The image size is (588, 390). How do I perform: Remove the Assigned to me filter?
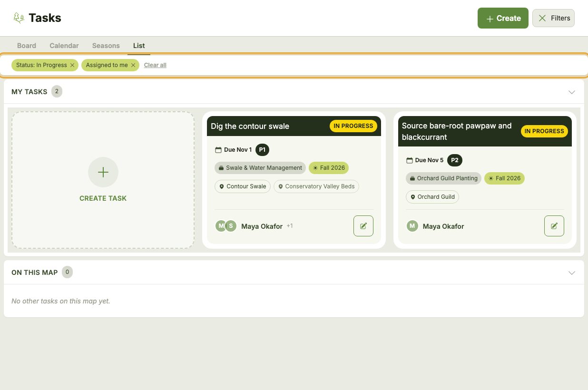133,65
